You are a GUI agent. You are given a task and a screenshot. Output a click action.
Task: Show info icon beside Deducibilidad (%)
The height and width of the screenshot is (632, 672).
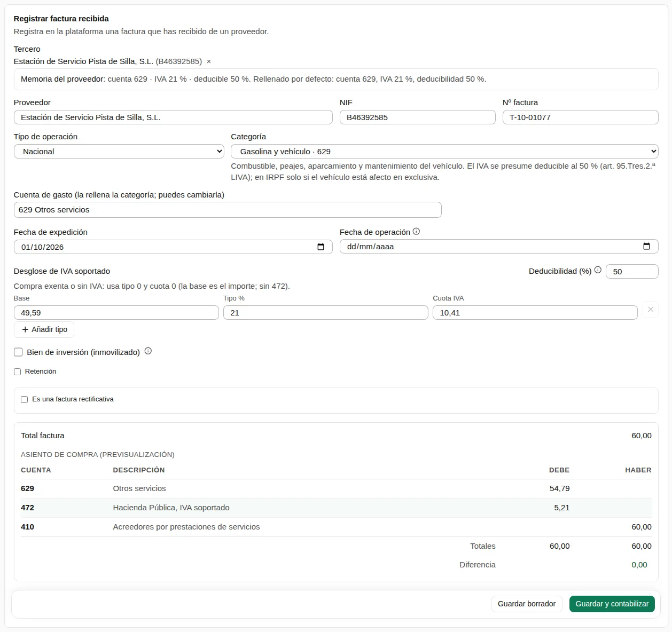(x=598, y=270)
